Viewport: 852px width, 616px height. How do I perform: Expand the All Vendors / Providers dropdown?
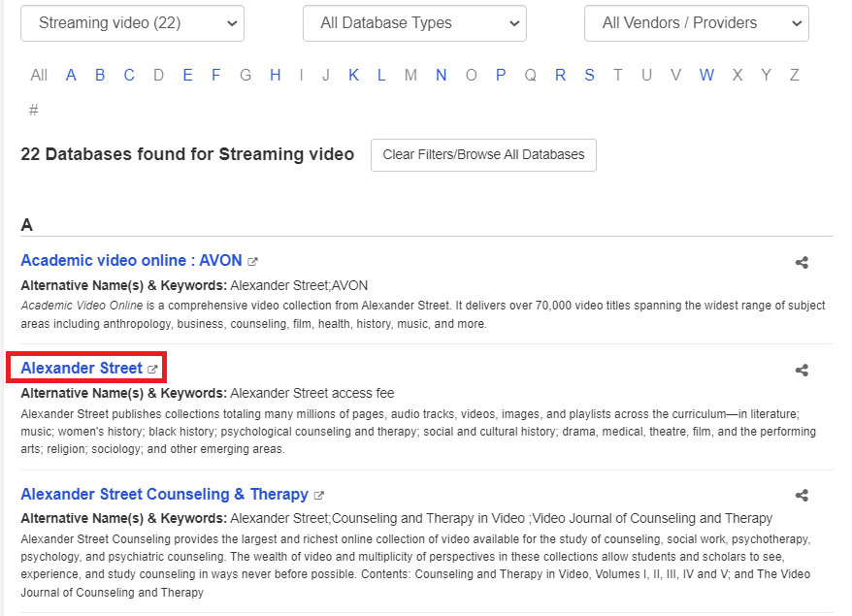point(697,23)
